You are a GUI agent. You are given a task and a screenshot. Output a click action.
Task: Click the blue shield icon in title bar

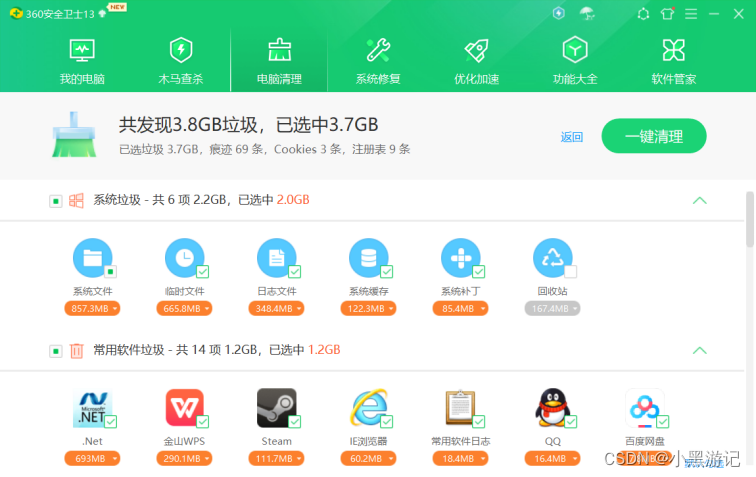(558, 13)
